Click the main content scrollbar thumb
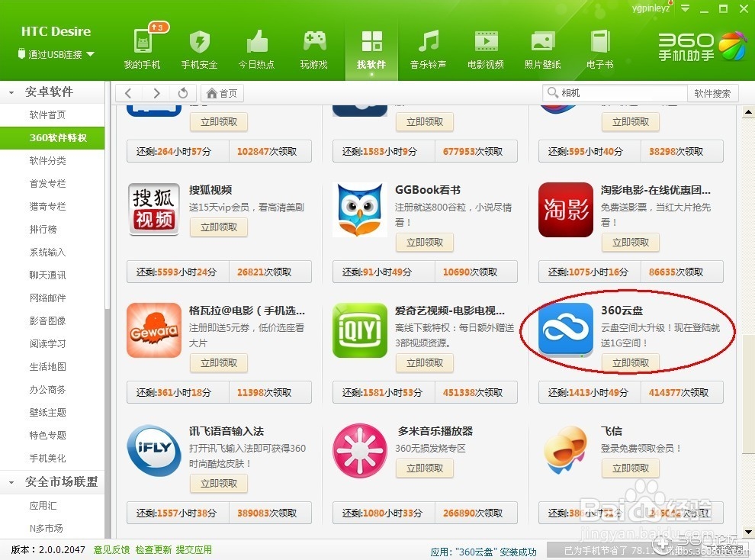755x560 pixels. coord(748,394)
